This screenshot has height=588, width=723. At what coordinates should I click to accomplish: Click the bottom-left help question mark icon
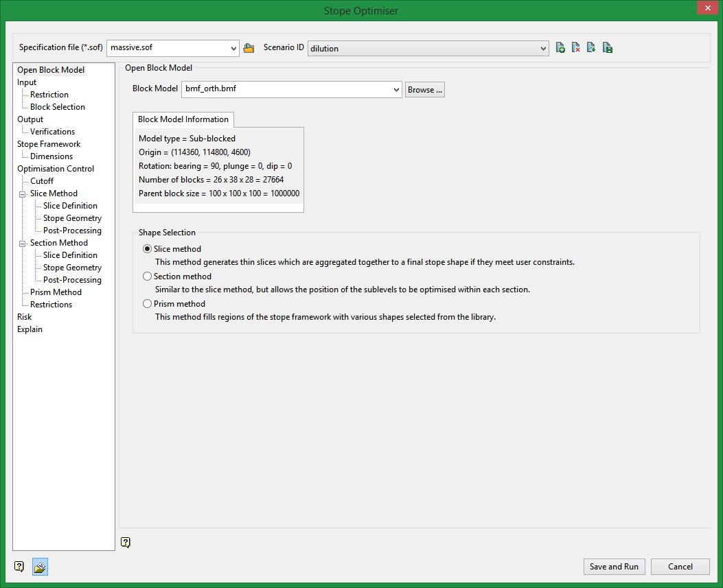tap(19, 567)
